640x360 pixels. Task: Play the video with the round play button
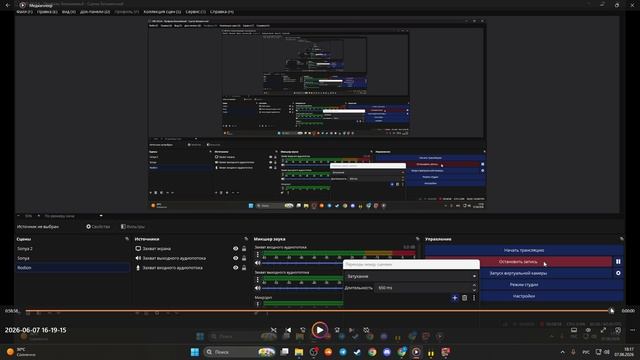(320, 330)
